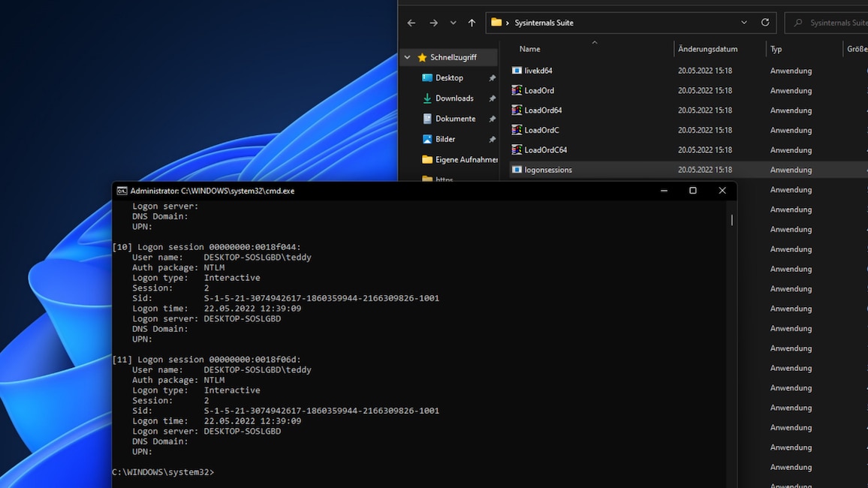Select the livekd64 application icon
The image size is (868, 488).
coord(517,70)
